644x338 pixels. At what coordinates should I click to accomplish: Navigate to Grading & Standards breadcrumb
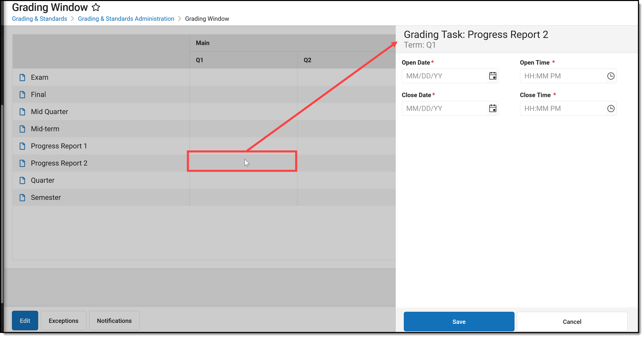click(x=39, y=19)
